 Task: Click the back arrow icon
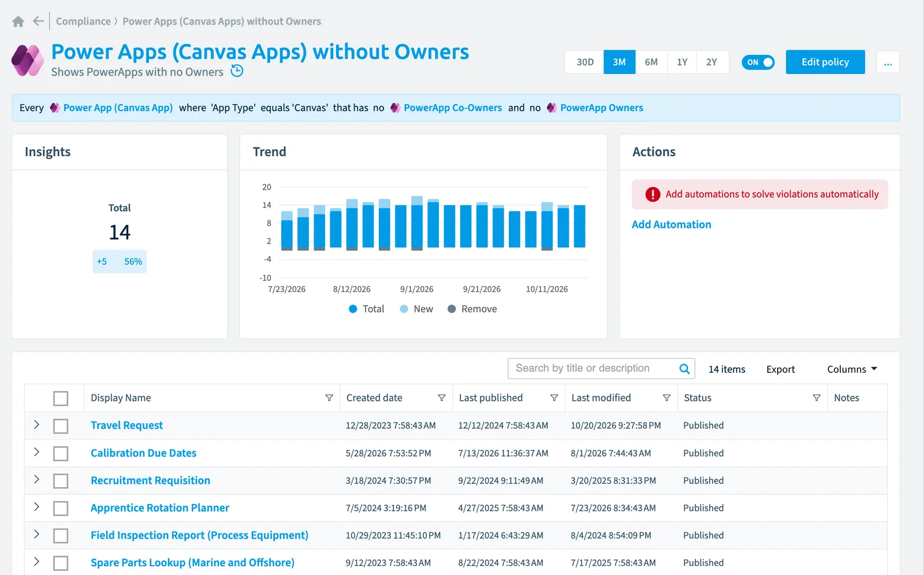(x=38, y=21)
